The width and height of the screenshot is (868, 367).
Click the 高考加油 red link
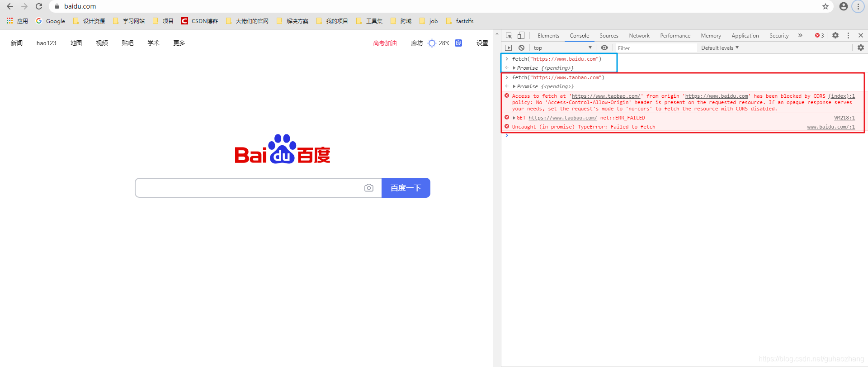click(385, 43)
